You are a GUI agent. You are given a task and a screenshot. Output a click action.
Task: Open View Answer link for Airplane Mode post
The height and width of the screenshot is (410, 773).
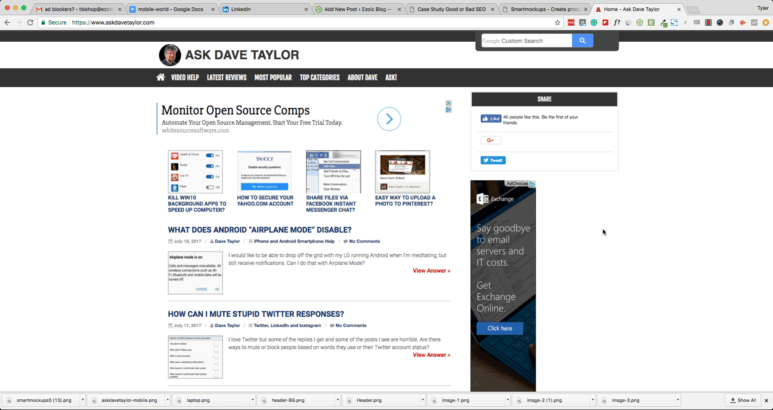[x=431, y=271]
